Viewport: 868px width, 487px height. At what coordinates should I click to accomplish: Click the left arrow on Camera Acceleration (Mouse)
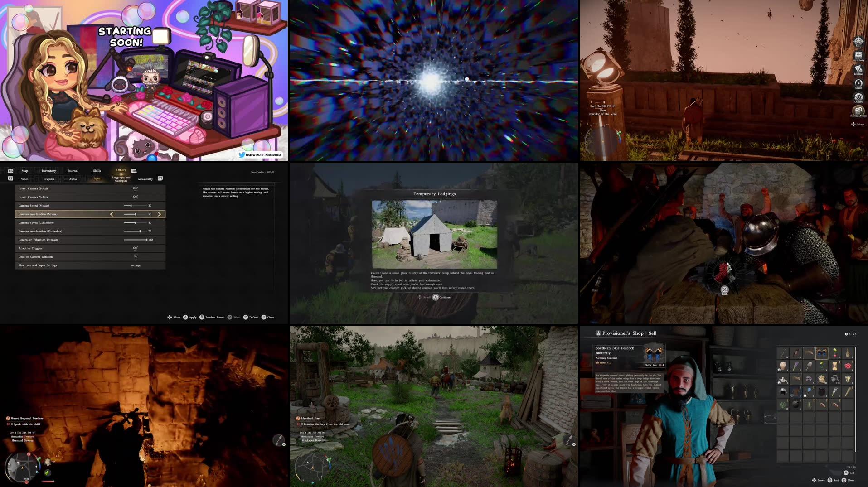112,214
